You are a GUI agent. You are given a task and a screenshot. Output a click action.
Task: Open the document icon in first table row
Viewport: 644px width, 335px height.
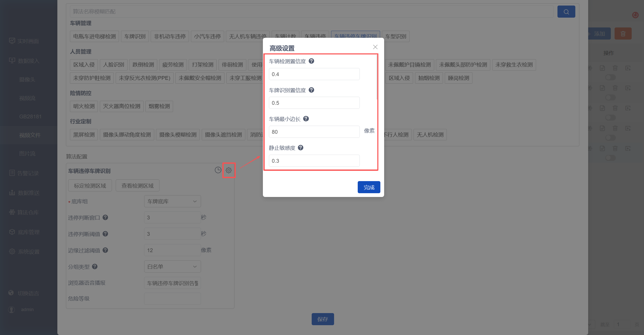[x=602, y=68]
